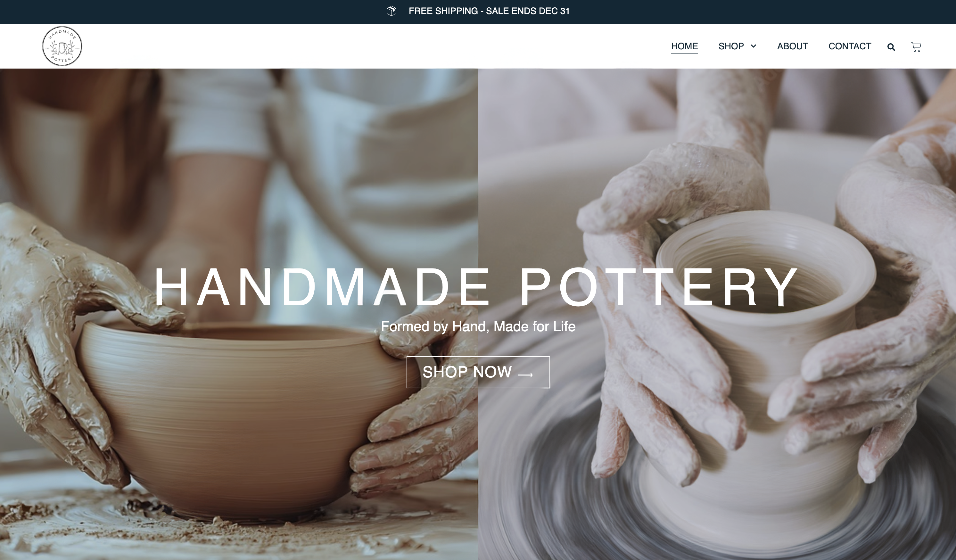
Task: Click the HANDMADE POTTERY hero heading
Action: (476, 287)
